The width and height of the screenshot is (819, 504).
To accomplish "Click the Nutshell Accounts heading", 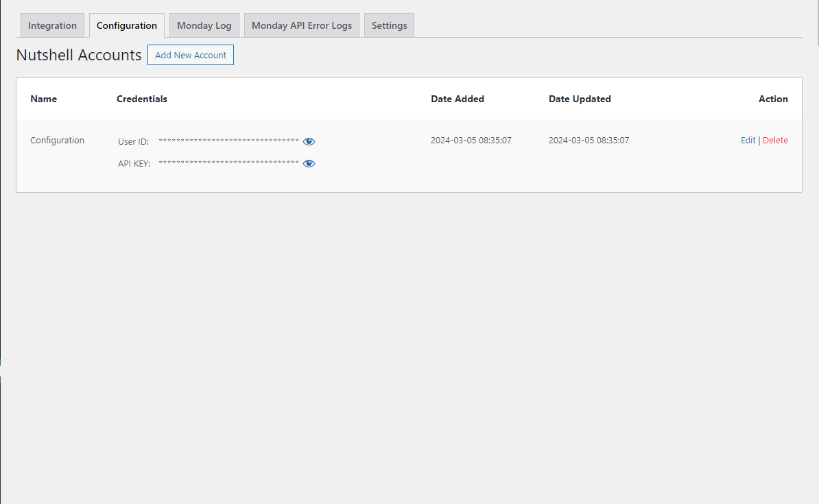I will click(79, 55).
